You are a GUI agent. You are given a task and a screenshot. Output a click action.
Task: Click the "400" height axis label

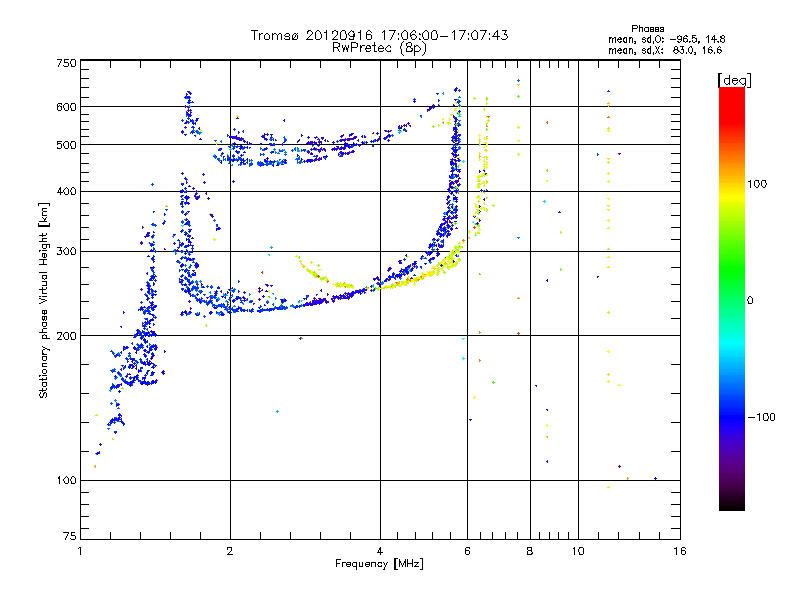click(x=66, y=192)
